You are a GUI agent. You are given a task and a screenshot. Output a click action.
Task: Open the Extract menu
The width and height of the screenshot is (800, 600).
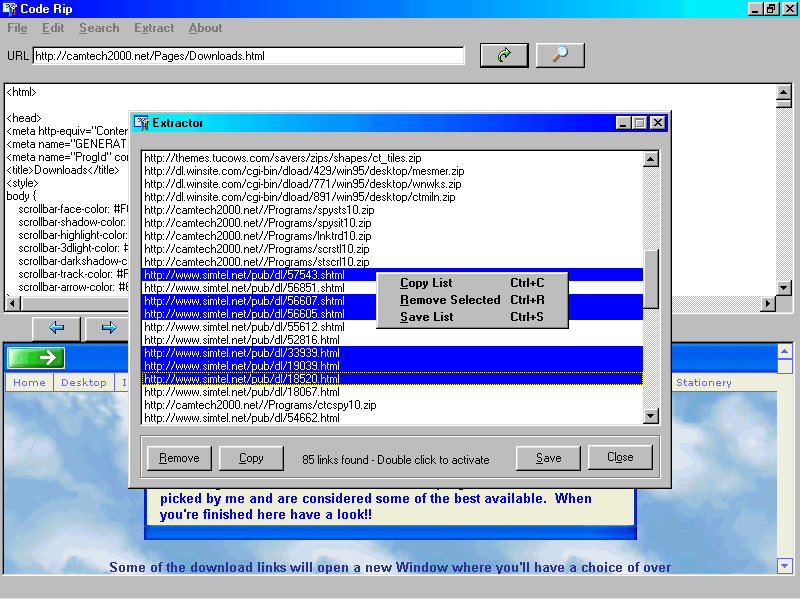(154, 28)
